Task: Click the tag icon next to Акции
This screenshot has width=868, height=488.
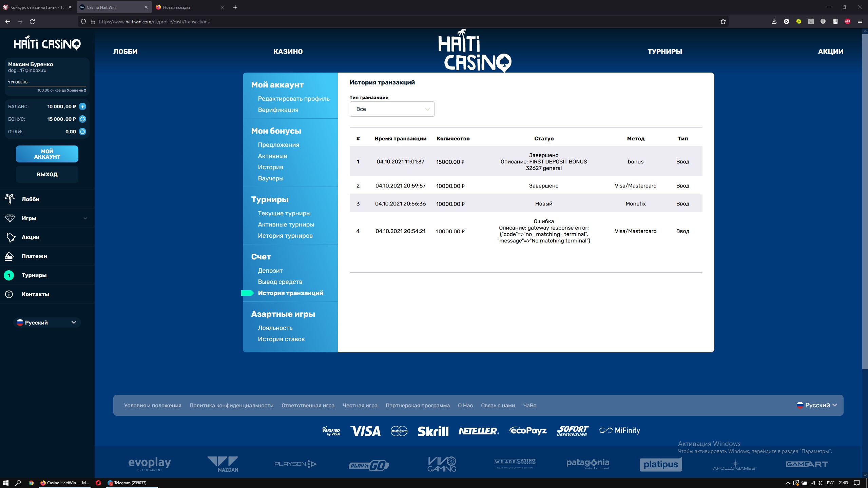Action: tap(11, 237)
